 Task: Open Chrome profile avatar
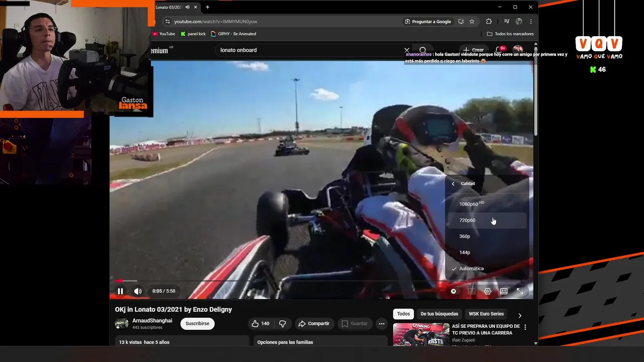[x=519, y=22]
